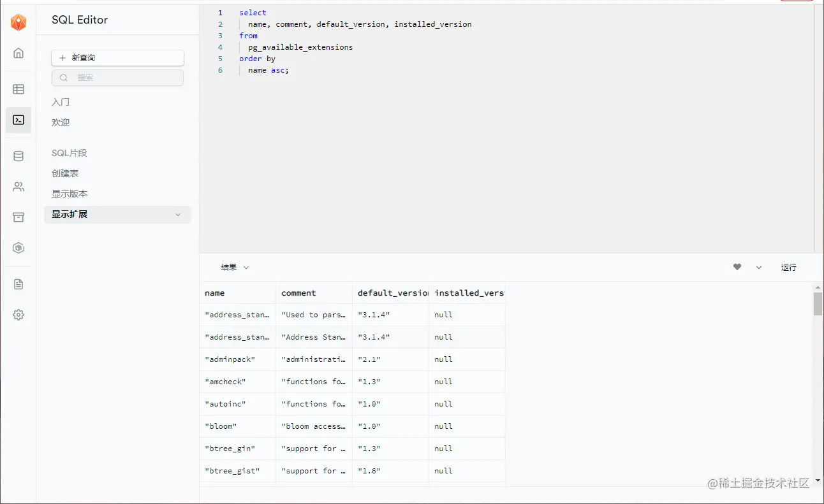Click the "name asc;" line in editor
This screenshot has width=824, height=504.
point(269,70)
